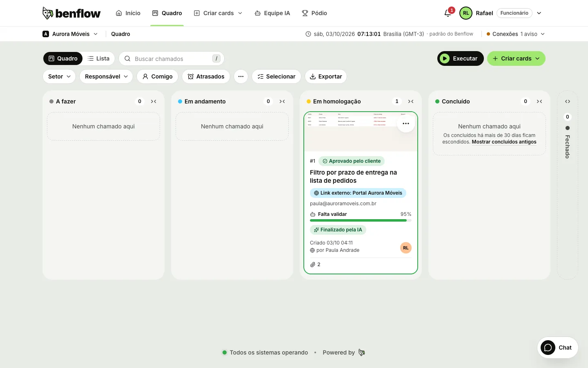This screenshot has width=588, height=368.
Task: Collapse the Concluído column
Action: coord(539,101)
